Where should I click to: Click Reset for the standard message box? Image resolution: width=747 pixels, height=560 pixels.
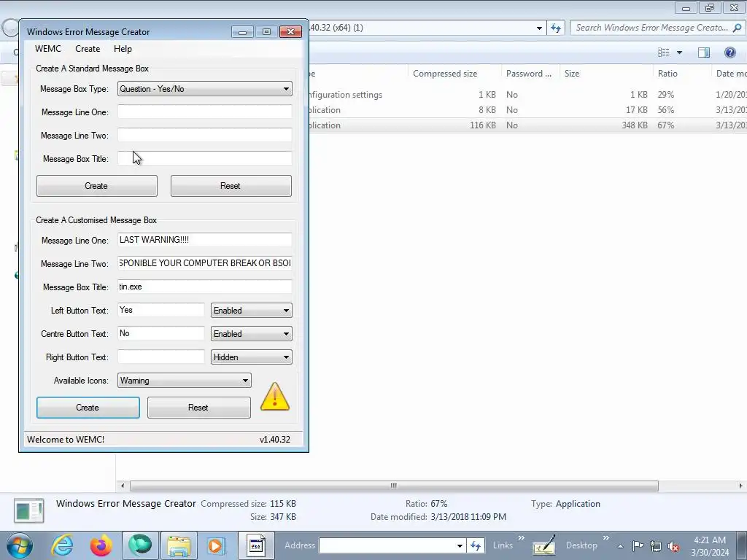[x=231, y=186]
